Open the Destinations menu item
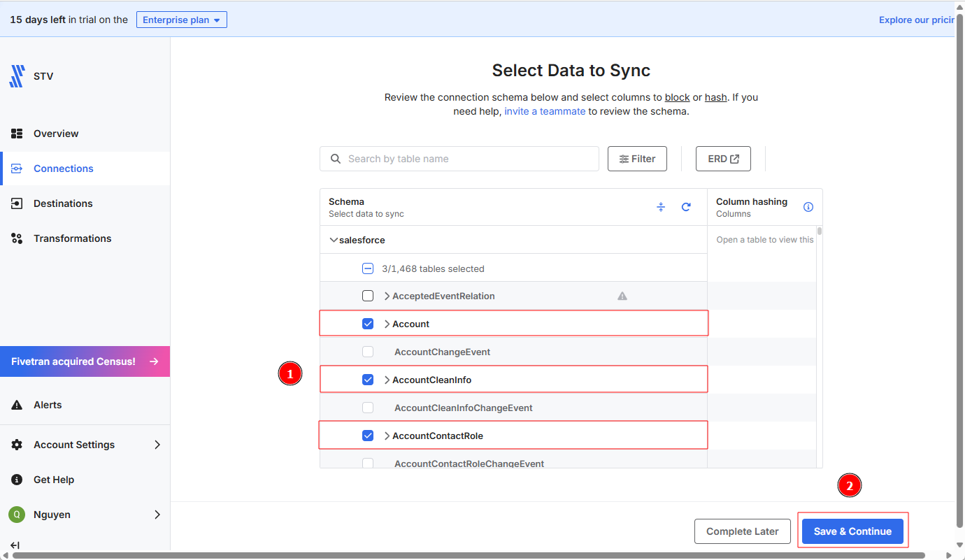The image size is (965, 560). tap(63, 203)
